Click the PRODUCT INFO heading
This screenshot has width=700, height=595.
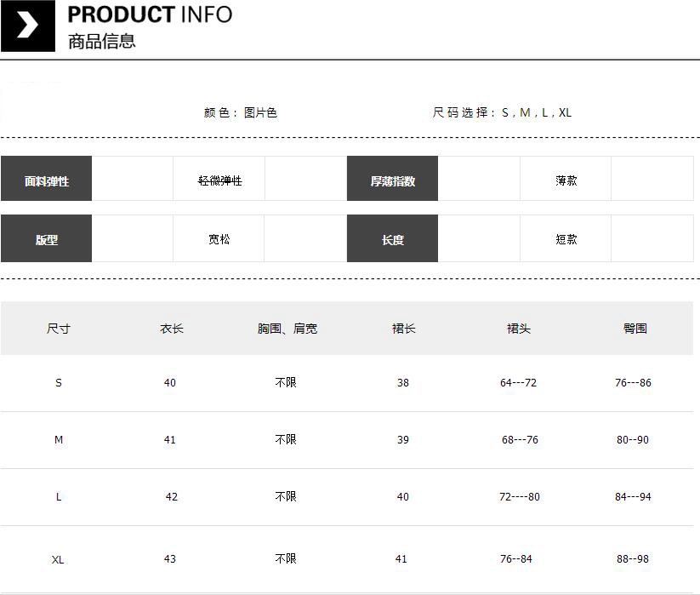point(150,14)
